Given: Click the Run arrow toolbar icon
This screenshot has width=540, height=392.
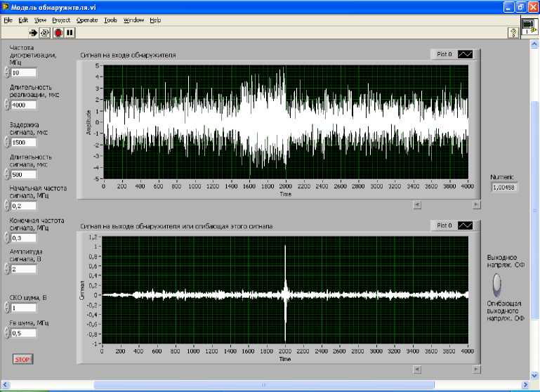Looking at the screenshot, I should tap(33, 32).
